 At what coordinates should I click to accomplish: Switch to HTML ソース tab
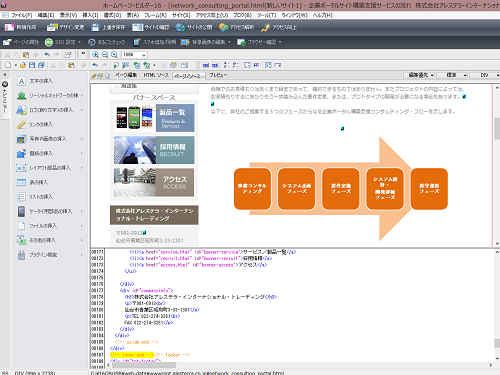click(x=156, y=75)
